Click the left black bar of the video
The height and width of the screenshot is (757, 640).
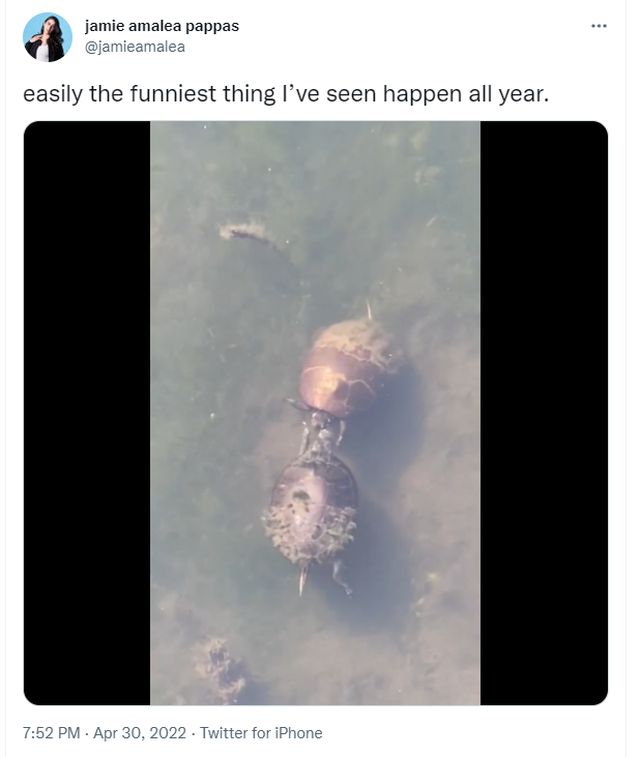[x=87, y=413]
